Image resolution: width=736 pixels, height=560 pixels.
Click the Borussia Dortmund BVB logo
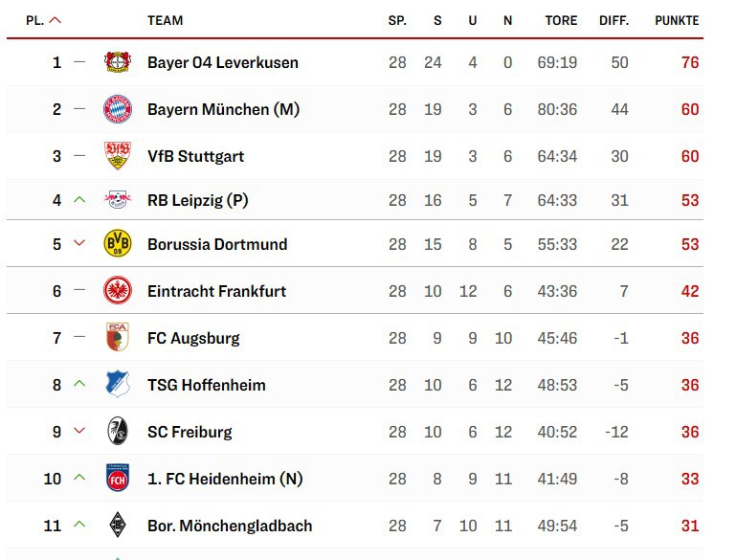click(118, 244)
